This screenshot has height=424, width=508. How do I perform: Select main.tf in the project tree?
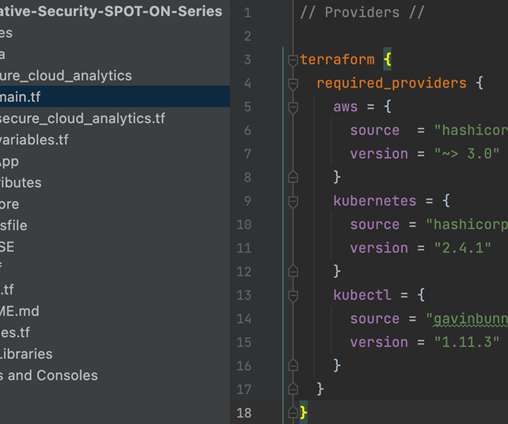tap(115, 97)
